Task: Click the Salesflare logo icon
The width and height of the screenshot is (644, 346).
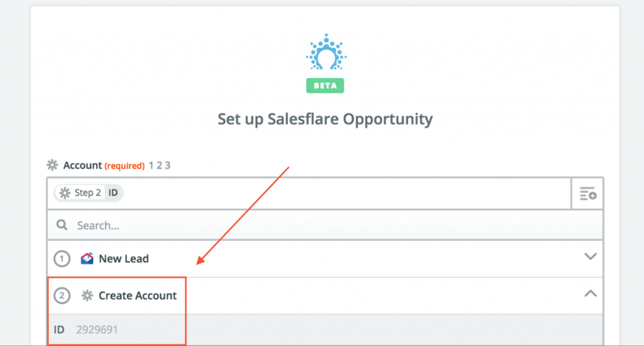Action: coord(325,52)
